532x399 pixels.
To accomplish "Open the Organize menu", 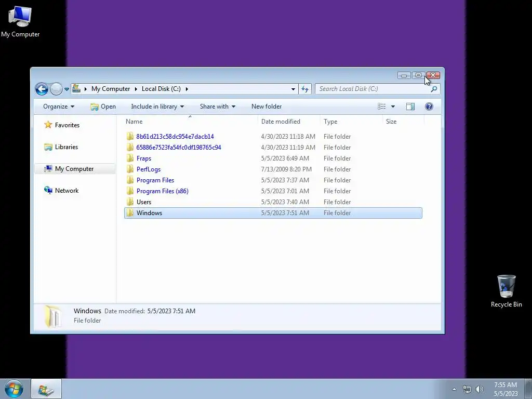I will [58, 107].
